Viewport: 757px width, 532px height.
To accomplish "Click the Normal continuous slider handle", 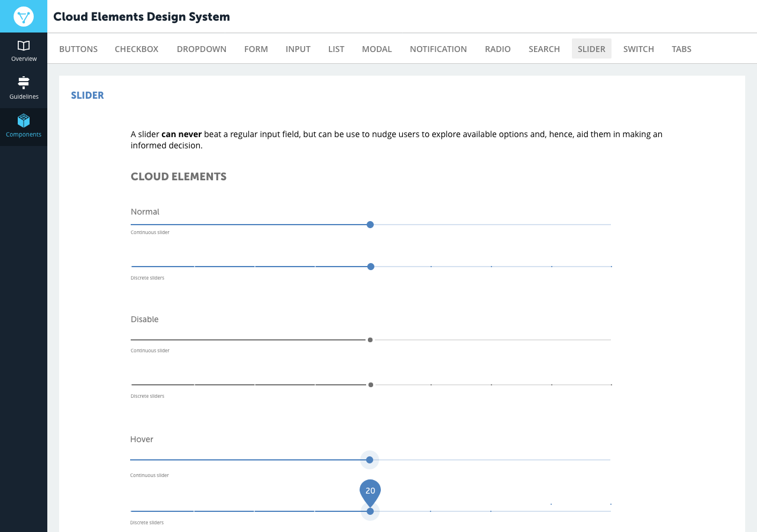I will point(370,225).
